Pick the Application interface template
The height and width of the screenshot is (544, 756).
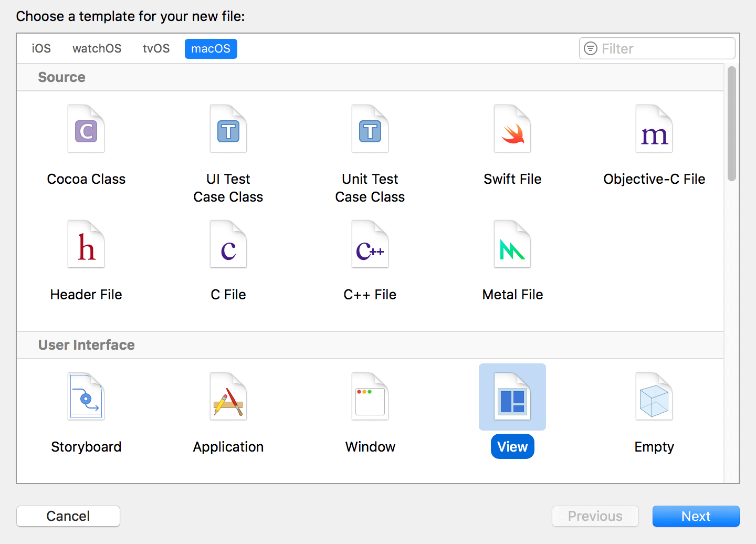[228, 397]
